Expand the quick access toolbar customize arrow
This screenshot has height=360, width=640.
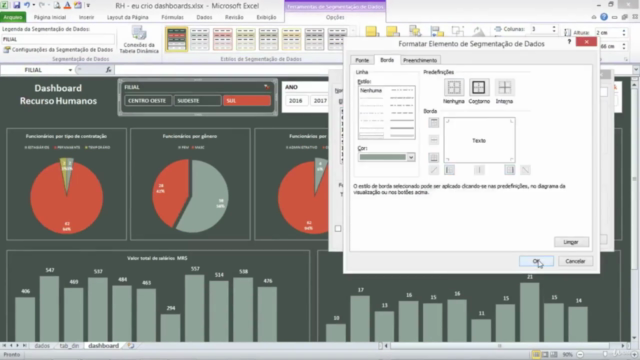88,6
